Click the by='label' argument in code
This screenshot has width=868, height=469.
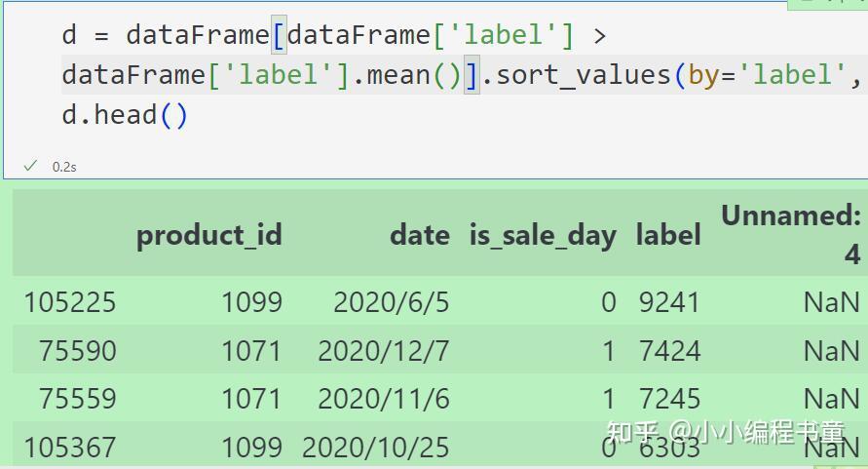[x=767, y=75]
